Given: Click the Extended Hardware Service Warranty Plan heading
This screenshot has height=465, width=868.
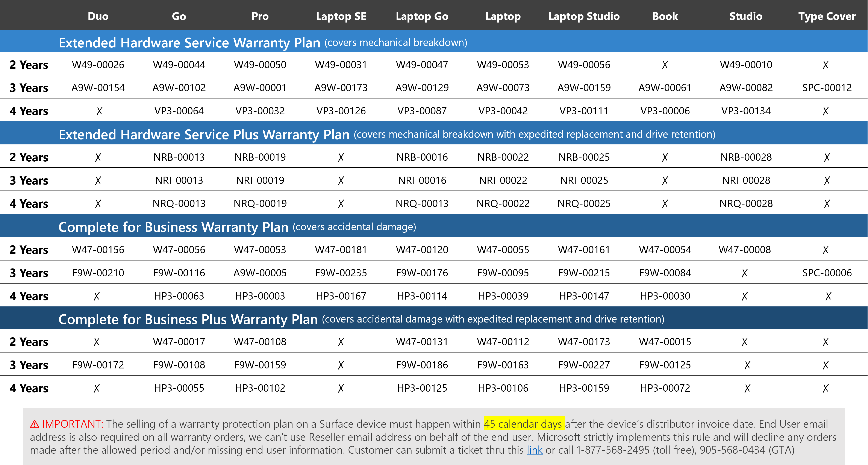Looking at the screenshot, I should coord(189,43).
